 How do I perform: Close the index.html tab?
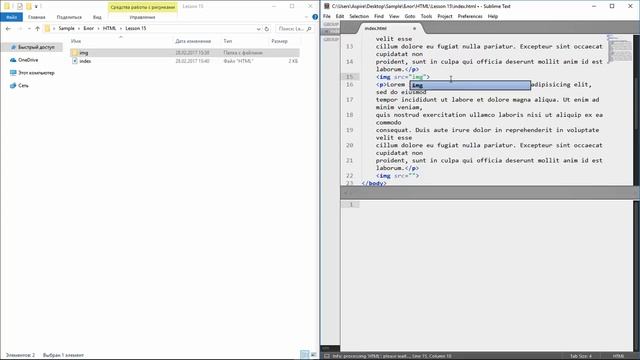pyautogui.click(x=414, y=29)
